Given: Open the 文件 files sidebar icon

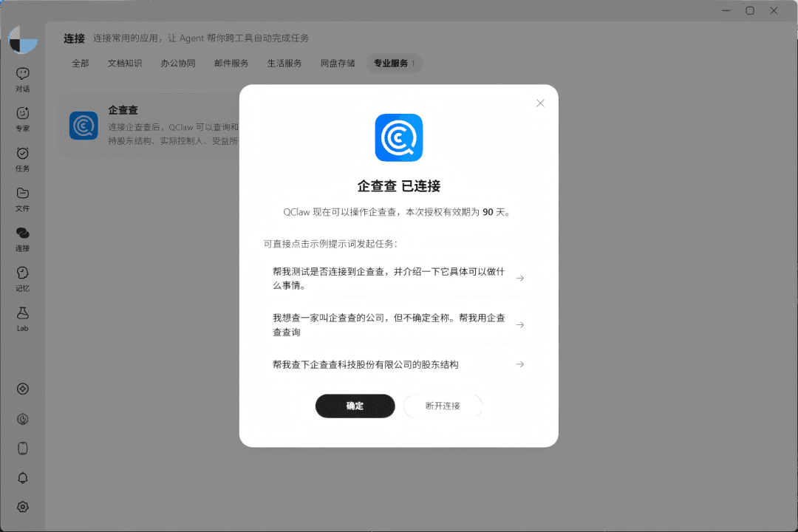Looking at the screenshot, I should tap(22, 199).
